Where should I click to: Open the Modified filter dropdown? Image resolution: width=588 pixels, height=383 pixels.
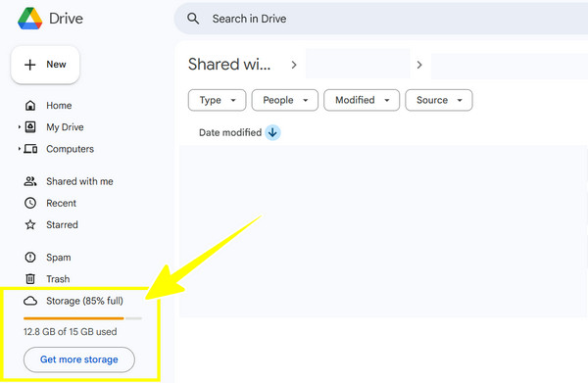click(x=362, y=100)
